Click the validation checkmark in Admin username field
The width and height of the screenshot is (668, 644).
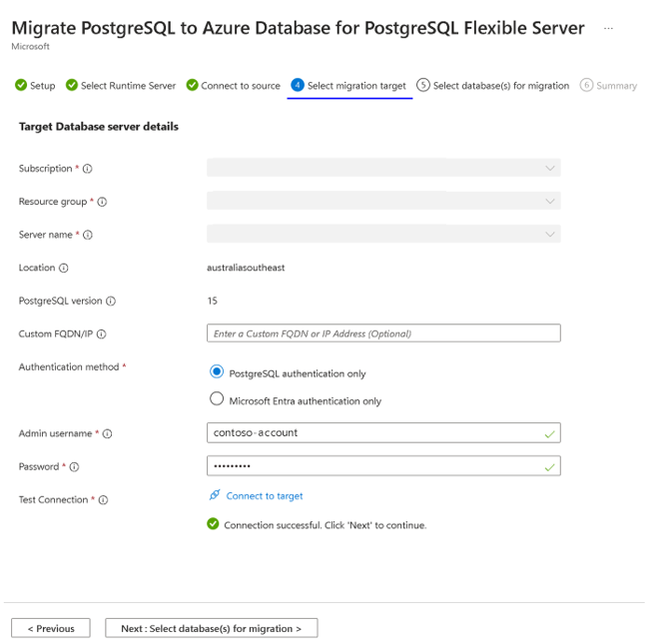[x=549, y=434]
